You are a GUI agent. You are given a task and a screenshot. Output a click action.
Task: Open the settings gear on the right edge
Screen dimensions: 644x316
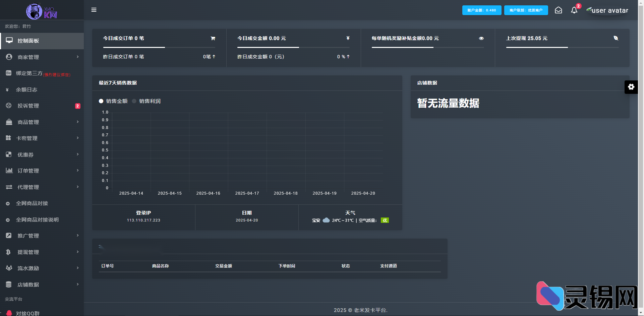click(632, 87)
